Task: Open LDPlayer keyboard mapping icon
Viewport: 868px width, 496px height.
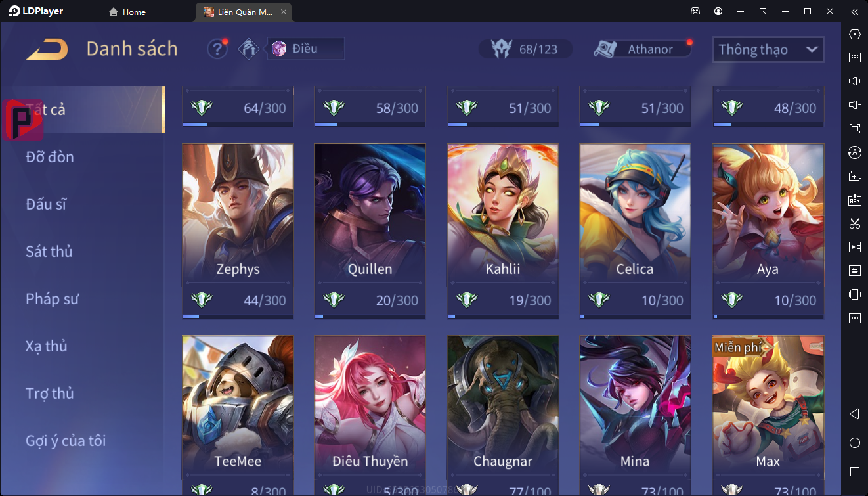Action: pyautogui.click(x=854, y=58)
